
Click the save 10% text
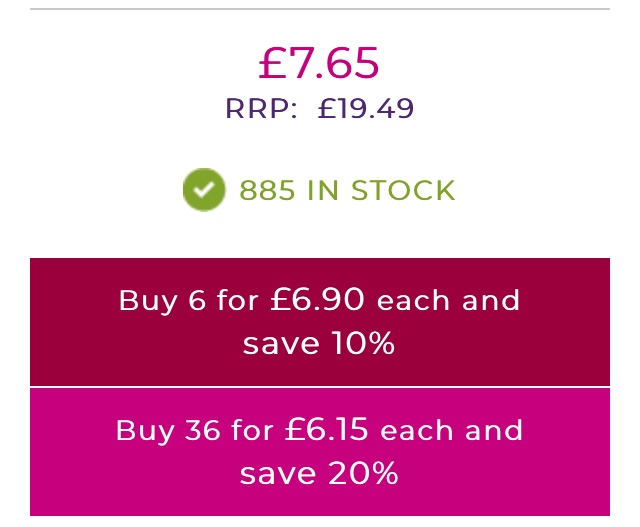pyautogui.click(x=319, y=344)
